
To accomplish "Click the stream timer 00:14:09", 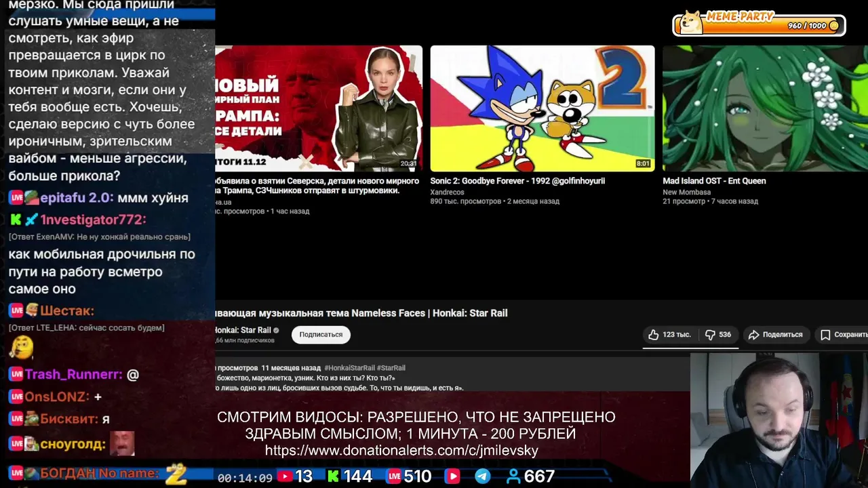I will point(245,478).
